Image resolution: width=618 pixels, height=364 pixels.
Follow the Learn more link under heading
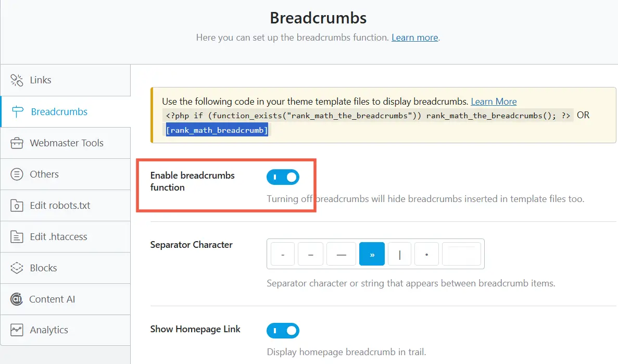pos(415,37)
